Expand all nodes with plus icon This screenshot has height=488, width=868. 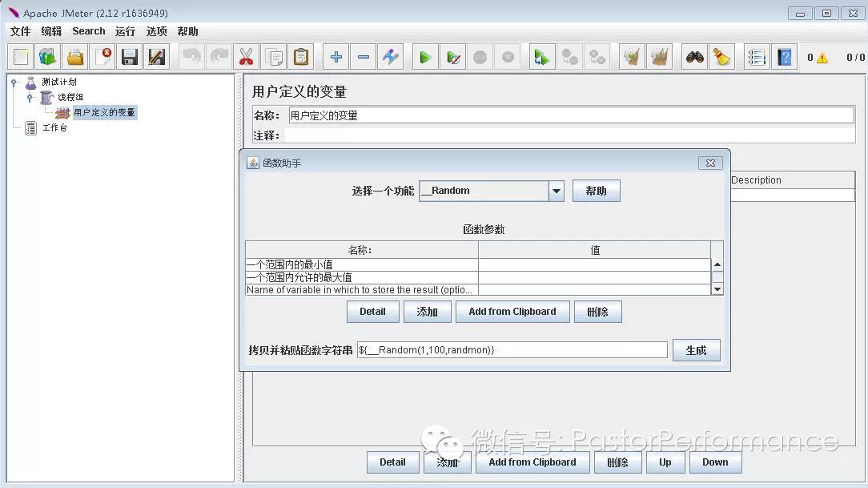click(336, 57)
